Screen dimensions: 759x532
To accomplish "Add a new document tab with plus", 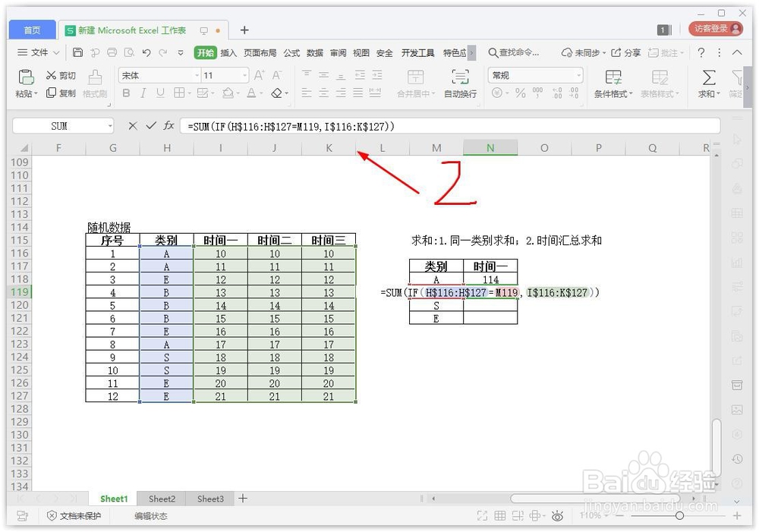I will click(x=244, y=30).
